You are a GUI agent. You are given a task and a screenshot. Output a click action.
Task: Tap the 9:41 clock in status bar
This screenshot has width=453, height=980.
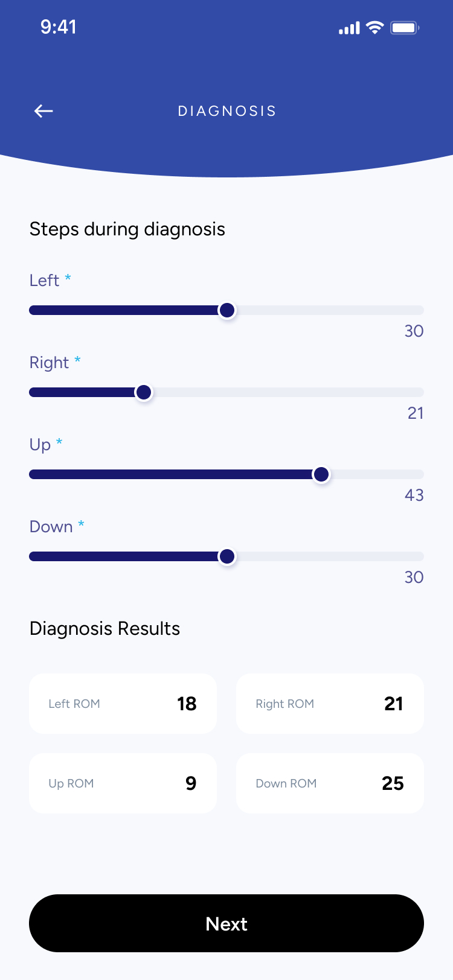[59, 27]
